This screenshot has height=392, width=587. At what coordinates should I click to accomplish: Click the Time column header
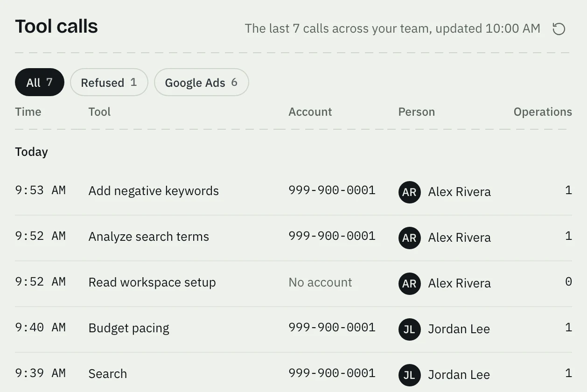(28, 112)
